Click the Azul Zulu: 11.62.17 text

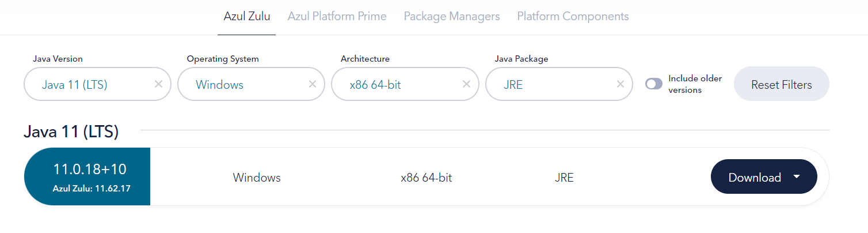(91, 188)
